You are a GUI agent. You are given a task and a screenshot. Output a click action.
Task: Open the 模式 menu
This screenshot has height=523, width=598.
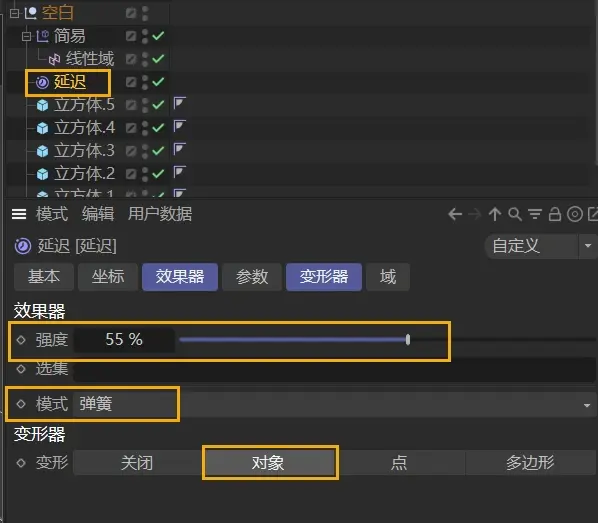[x=52, y=214]
